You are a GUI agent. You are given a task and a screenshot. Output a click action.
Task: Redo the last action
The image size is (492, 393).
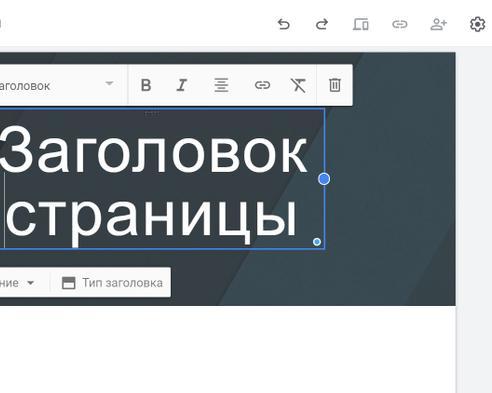point(322,24)
